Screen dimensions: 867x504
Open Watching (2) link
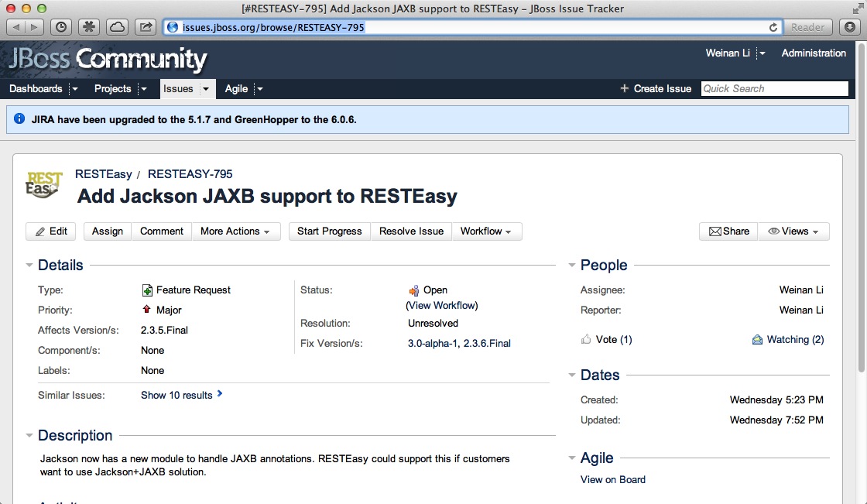795,339
